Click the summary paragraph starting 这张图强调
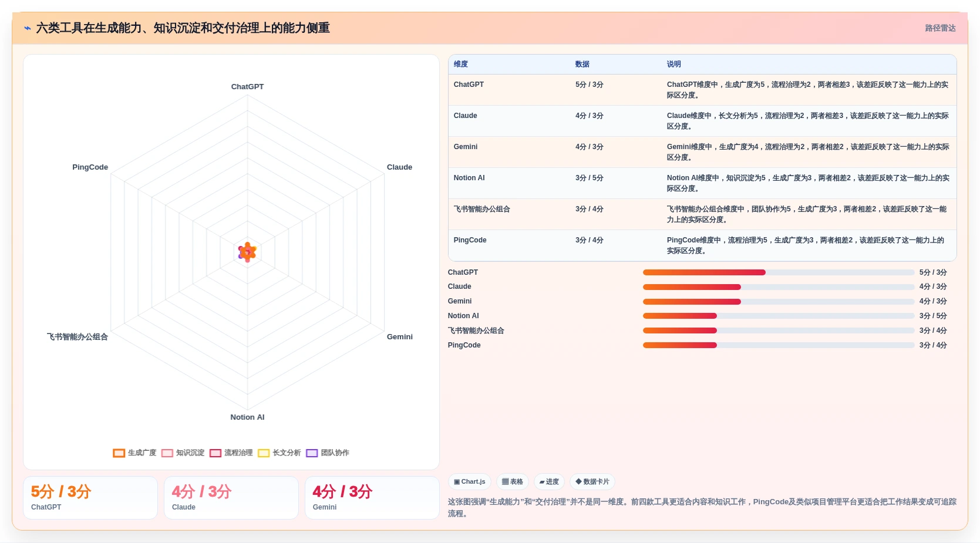Screen dimensions: 980x543 [702, 508]
